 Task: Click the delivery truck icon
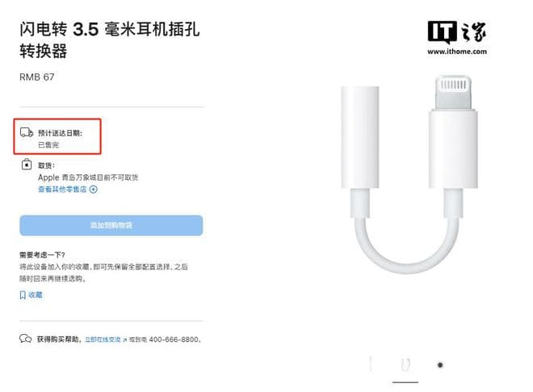click(x=27, y=132)
